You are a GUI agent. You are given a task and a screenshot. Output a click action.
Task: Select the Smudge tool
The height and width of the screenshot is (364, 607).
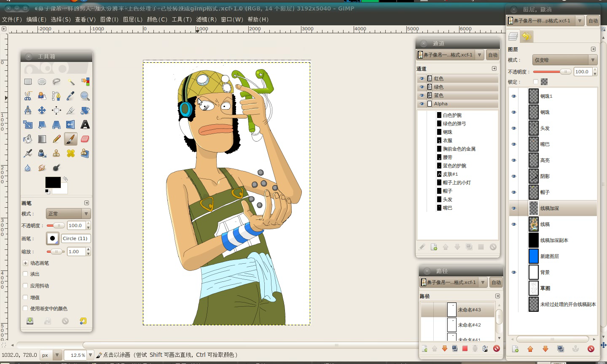[42, 168]
